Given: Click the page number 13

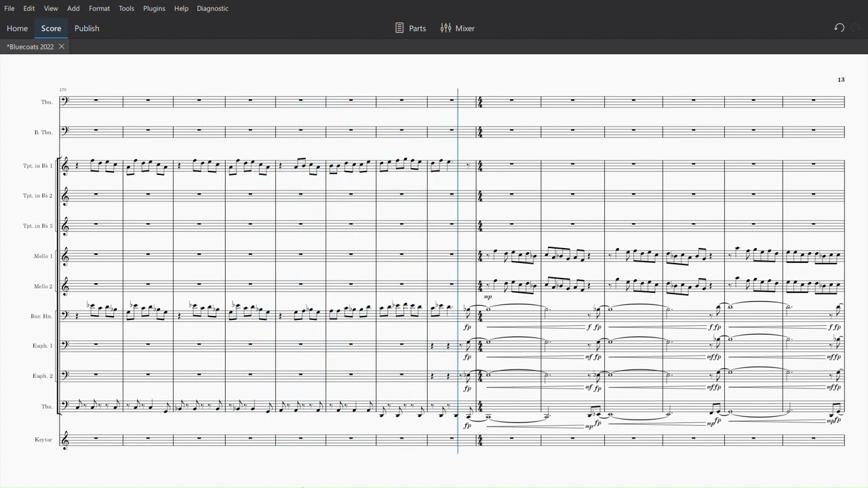Looking at the screenshot, I should pos(841,79).
